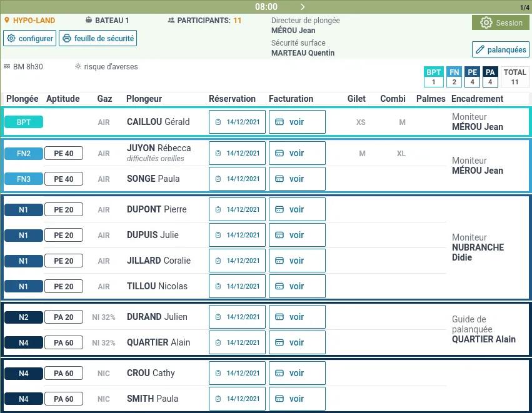
Task: Click voir for CROU Cathy's billing
Action: pos(296,373)
